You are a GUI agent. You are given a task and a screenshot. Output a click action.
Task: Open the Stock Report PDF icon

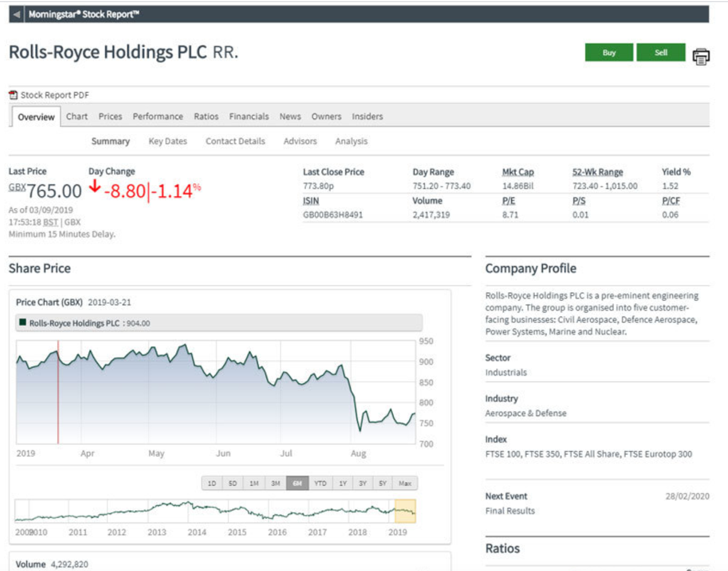click(13, 95)
